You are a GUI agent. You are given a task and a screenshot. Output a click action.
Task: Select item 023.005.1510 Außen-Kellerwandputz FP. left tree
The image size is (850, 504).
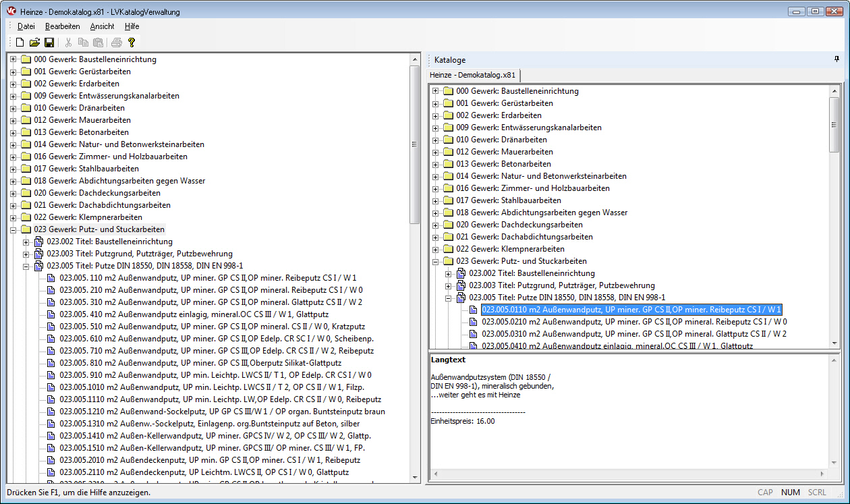coord(213,448)
